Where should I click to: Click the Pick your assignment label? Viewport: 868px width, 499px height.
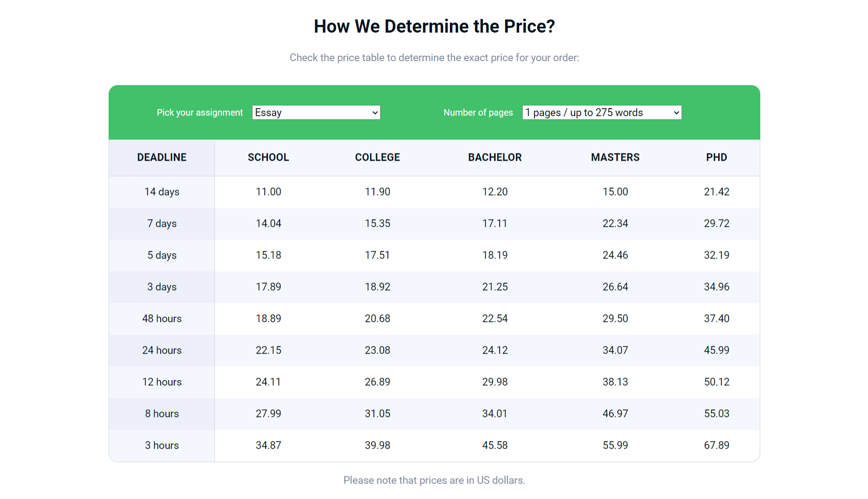(x=200, y=112)
